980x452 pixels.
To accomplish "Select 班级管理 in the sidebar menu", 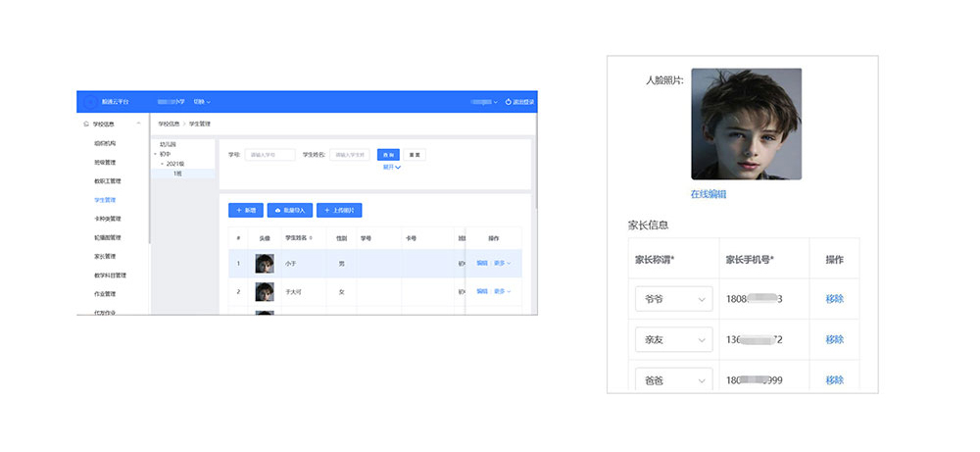I will [105, 163].
